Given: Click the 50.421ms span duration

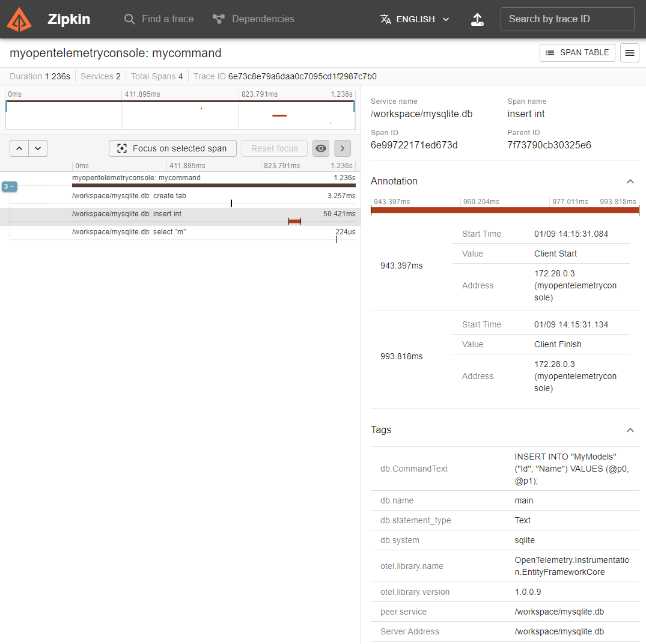Looking at the screenshot, I should (x=339, y=214).
